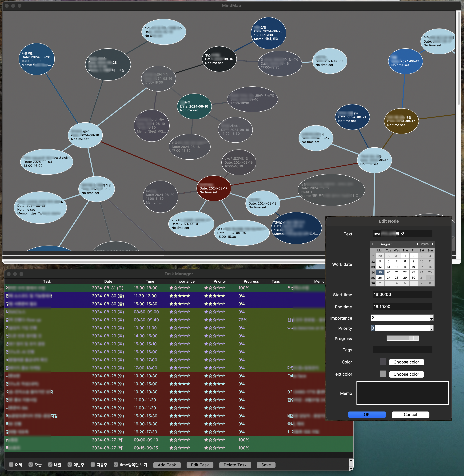Uncheck the 오늘 checkbox
The width and height of the screenshot is (464, 476).
[x=31, y=464]
